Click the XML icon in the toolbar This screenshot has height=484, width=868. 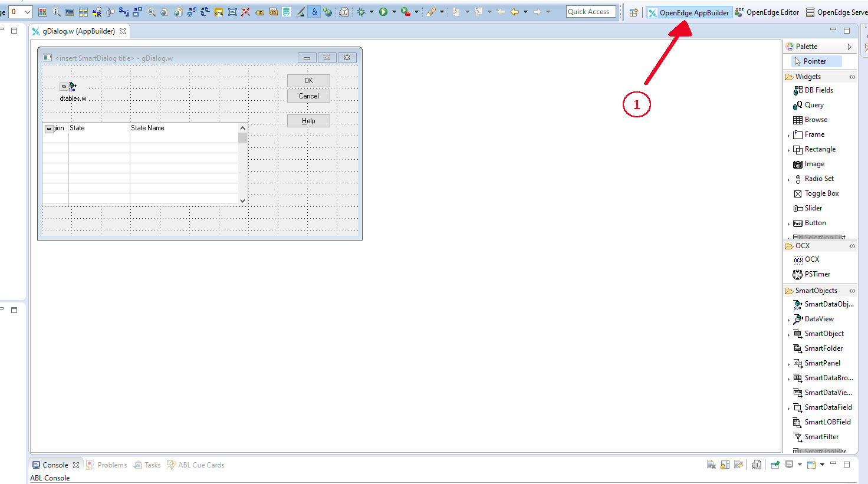(218, 12)
